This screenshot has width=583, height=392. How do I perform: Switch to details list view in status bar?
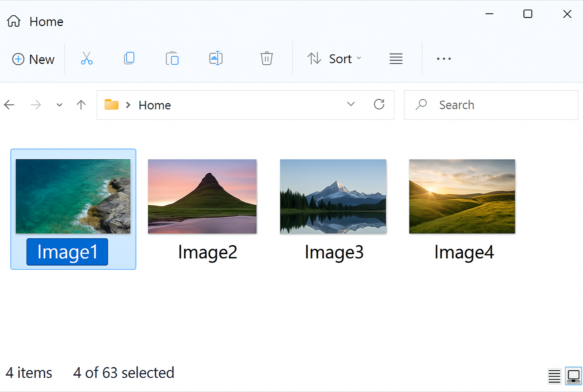click(x=554, y=376)
